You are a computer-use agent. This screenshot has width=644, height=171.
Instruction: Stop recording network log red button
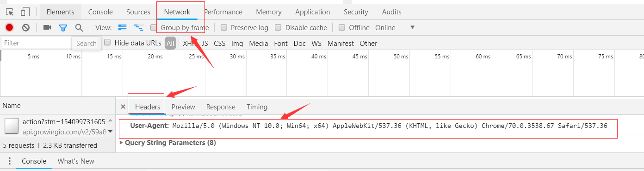(9, 27)
